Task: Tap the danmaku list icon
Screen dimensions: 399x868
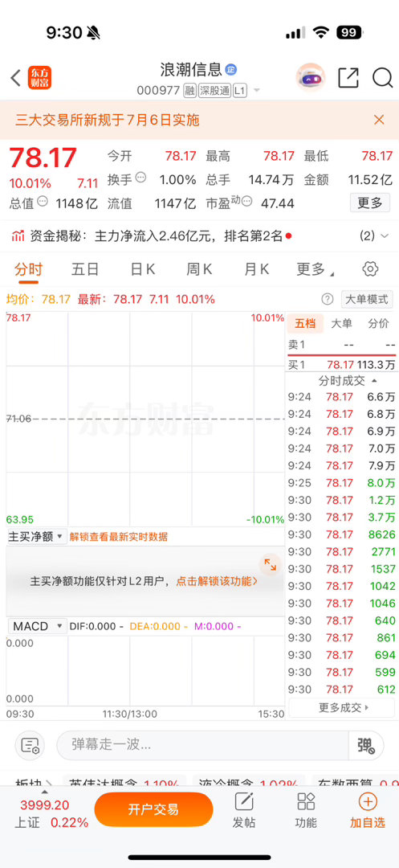Action: pyautogui.click(x=30, y=745)
